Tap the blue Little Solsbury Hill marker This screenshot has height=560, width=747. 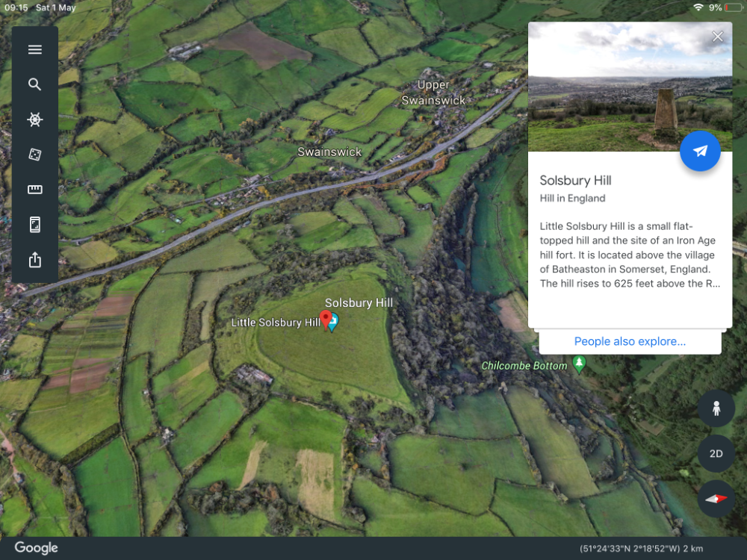click(x=333, y=323)
